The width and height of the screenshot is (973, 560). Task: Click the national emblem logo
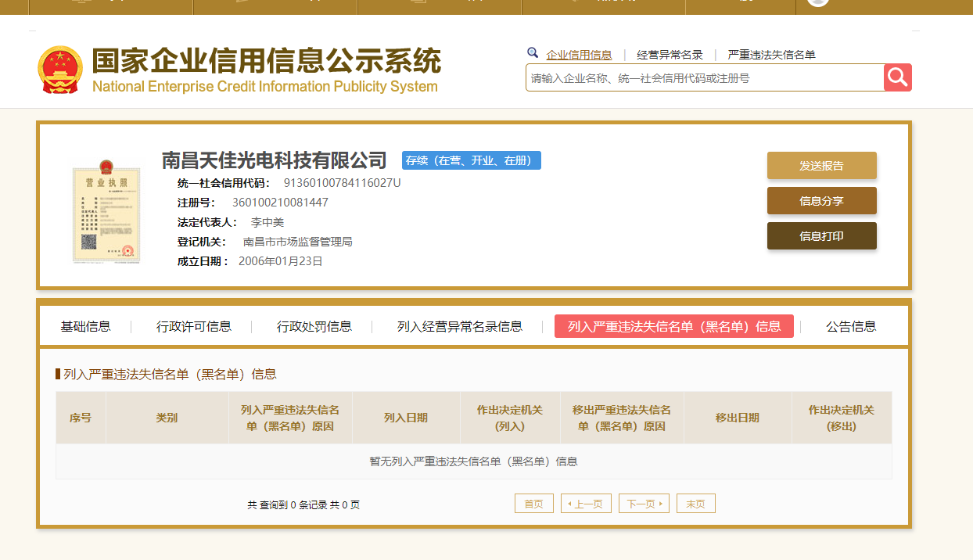point(60,70)
